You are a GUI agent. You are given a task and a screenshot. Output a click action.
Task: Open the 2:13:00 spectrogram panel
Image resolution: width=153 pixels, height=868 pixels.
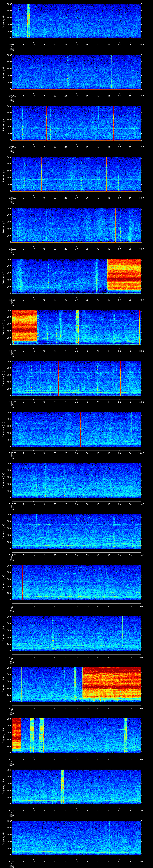[76, 633]
